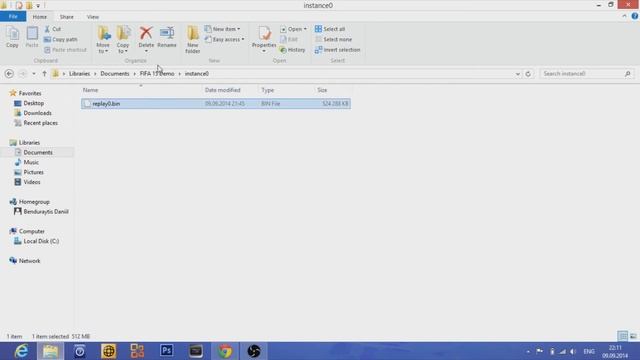This screenshot has width=640, height=360.
Task: Click the volume icon in system tray
Action: [573, 351]
